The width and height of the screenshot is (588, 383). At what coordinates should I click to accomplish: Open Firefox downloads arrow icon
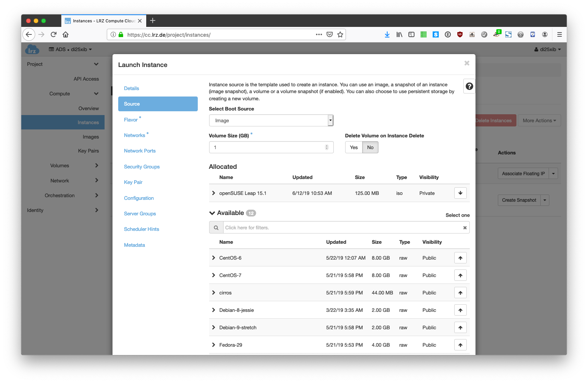pos(387,34)
